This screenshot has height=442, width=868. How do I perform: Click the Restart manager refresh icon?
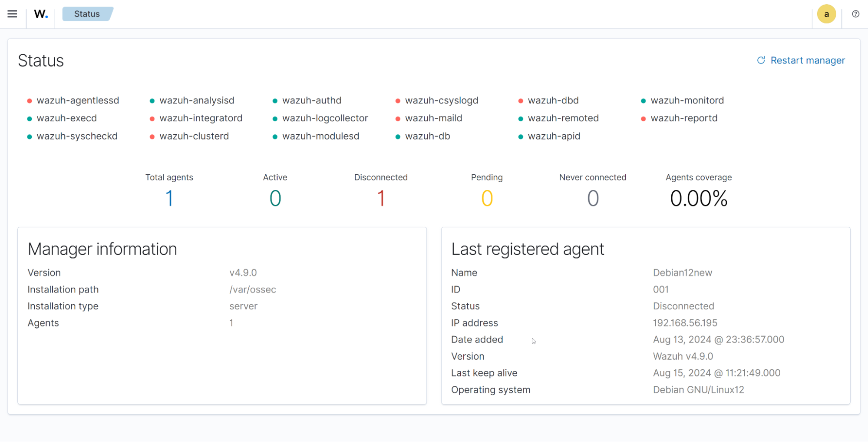click(761, 60)
